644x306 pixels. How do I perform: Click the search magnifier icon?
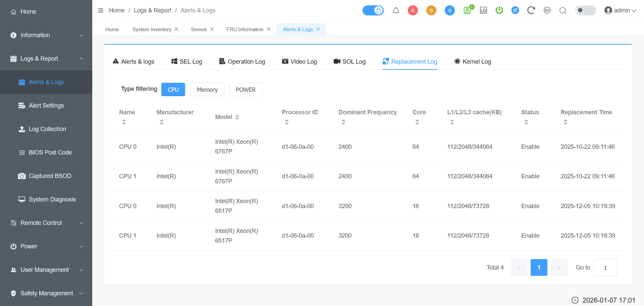pos(563,10)
